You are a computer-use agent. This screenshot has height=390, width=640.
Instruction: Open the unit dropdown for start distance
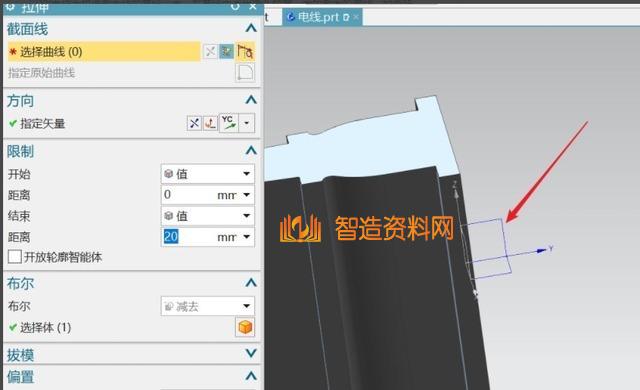[247, 195]
